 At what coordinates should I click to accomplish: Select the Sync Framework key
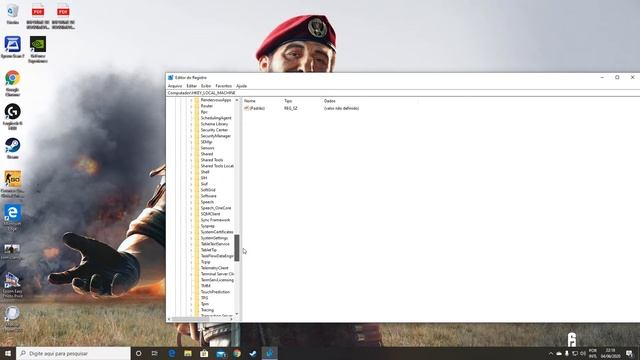[215, 220]
